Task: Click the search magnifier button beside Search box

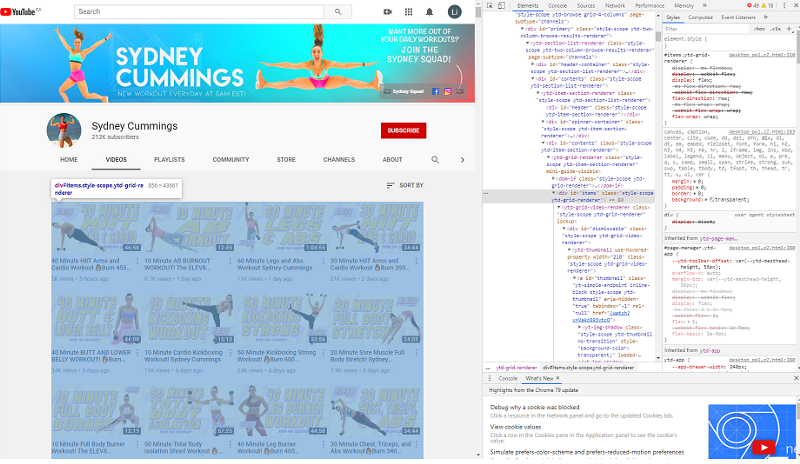Action: click(338, 12)
